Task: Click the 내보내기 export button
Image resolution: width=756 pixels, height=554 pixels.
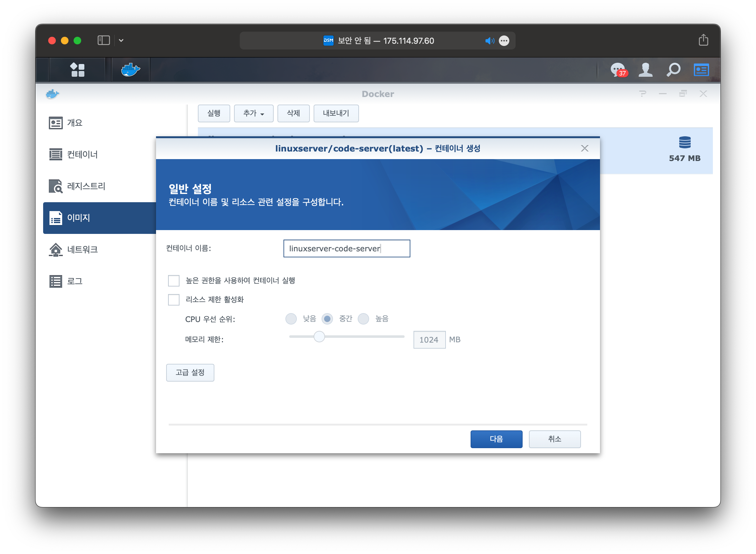Action: (x=336, y=113)
